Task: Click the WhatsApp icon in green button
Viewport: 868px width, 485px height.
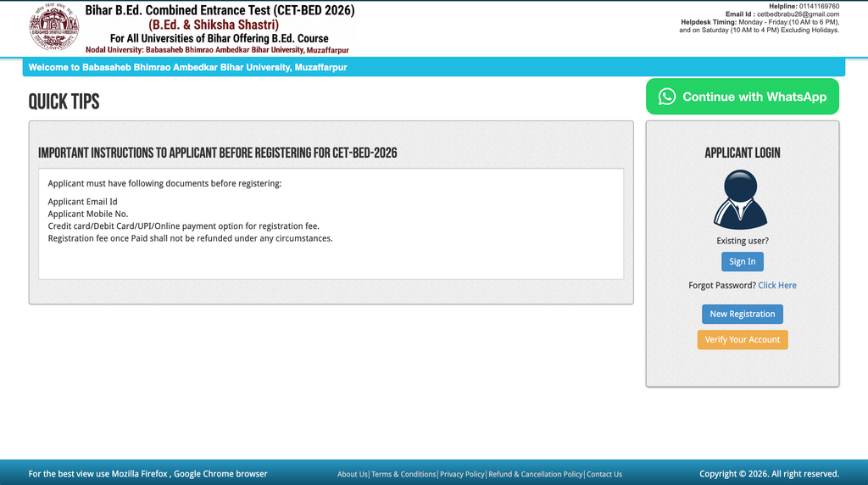Action: click(667, 97)
